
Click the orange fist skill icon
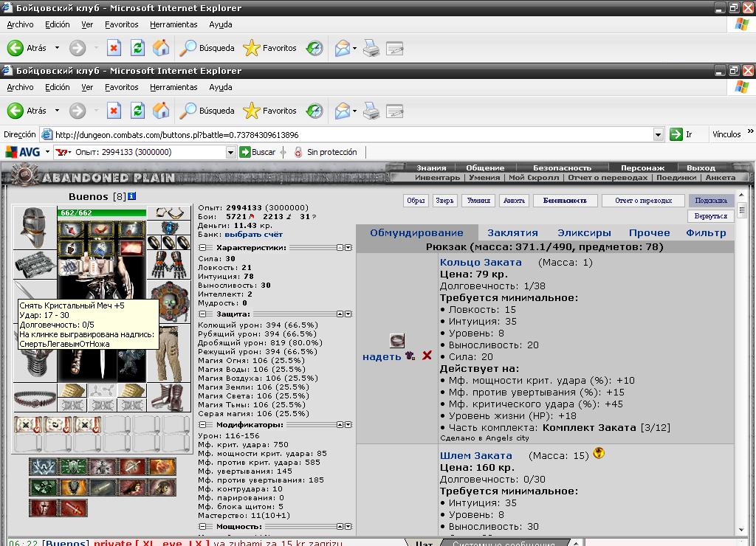[x=162, y=467]
